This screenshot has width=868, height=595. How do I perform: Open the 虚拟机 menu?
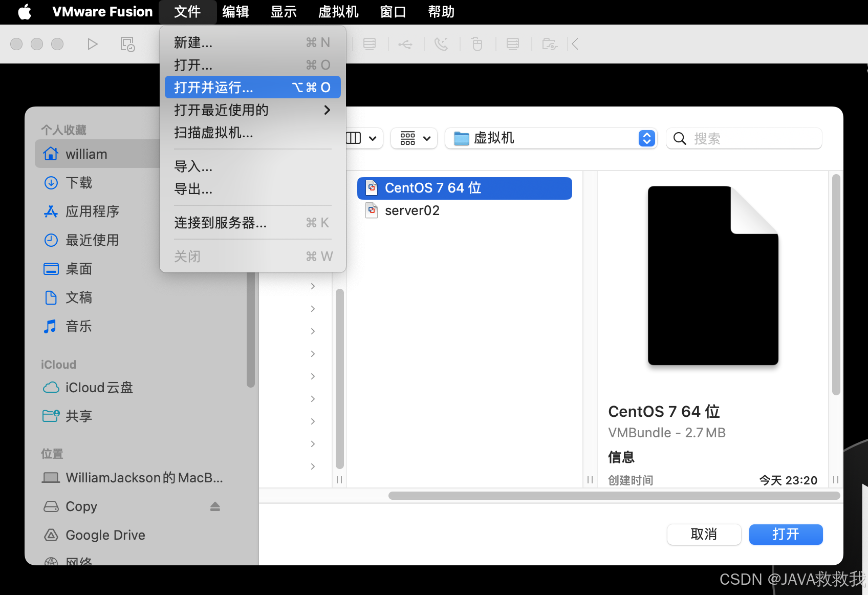tap(338, 12)
